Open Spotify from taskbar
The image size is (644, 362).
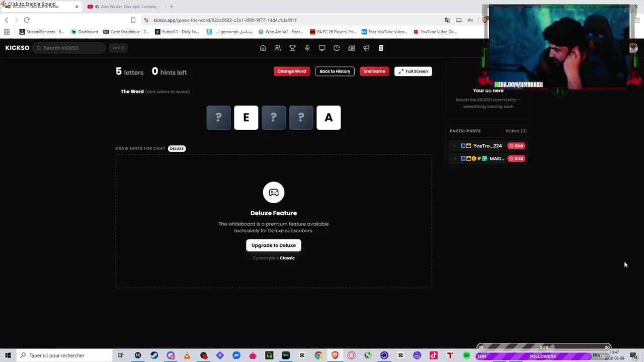466,355
